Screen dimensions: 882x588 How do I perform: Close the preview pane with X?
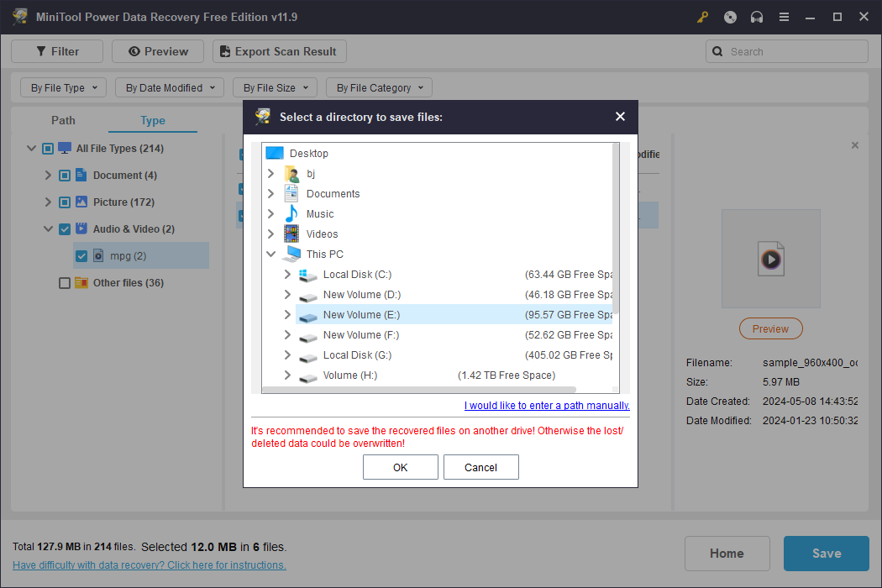855,145
